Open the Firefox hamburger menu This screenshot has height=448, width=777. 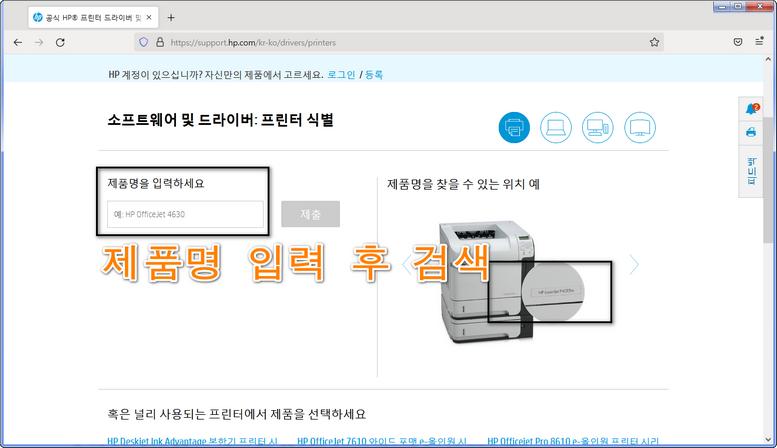[759, 42]
